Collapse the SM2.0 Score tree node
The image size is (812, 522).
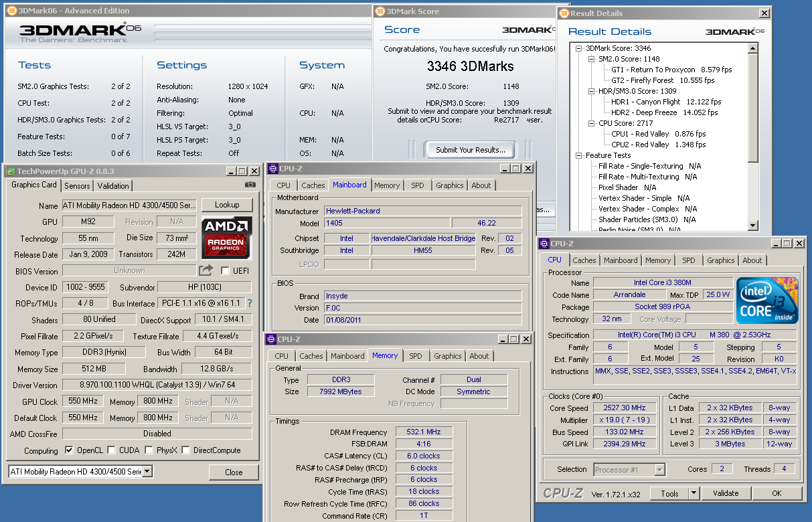pyautogui.click(x=592, y=59)
